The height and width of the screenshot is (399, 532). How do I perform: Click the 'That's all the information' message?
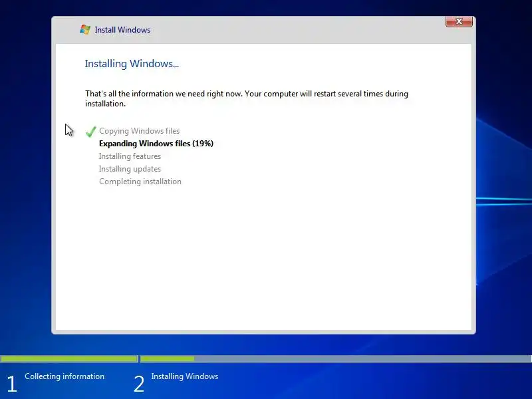tap(247, 98)
